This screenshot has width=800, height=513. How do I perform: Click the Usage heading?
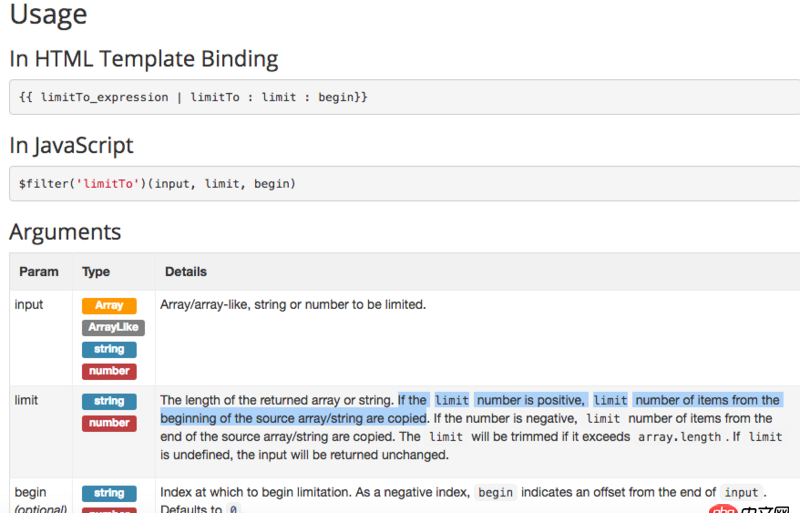(48, 16)
